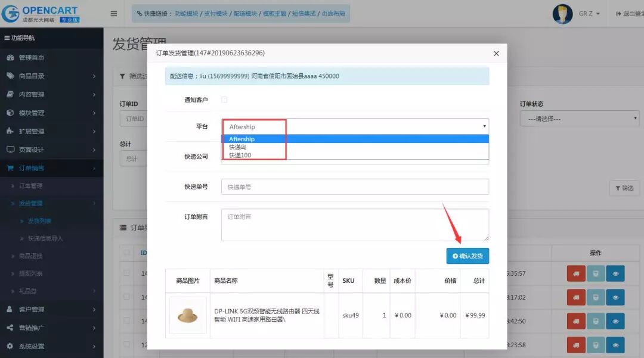644x358 pixels.
Task: Click the 扩展管理 puzzle icon
Action: click(x=10, y=131)
